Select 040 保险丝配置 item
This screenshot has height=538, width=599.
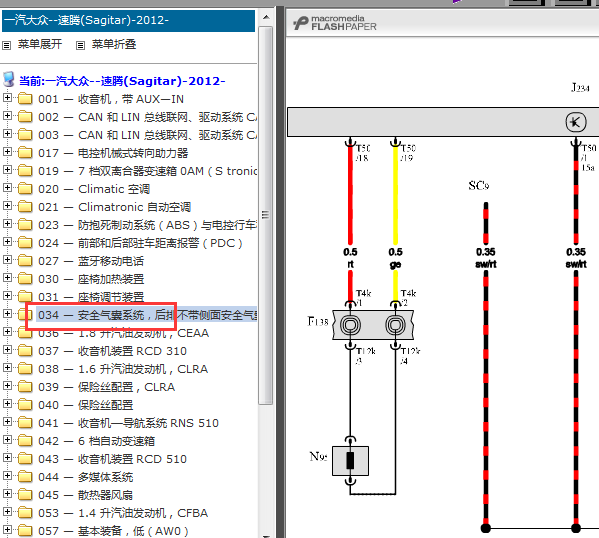[x=86, y=405]
